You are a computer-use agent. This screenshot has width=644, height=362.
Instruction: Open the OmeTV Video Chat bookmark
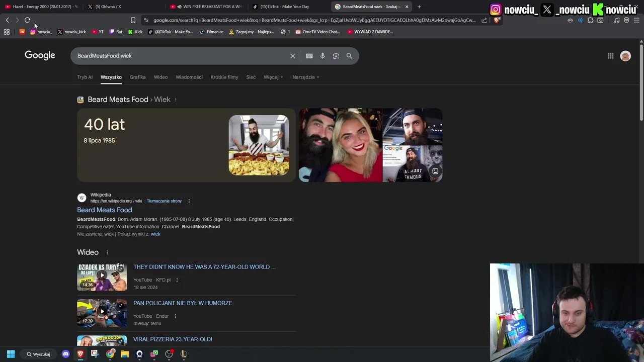tap(318, 32)
